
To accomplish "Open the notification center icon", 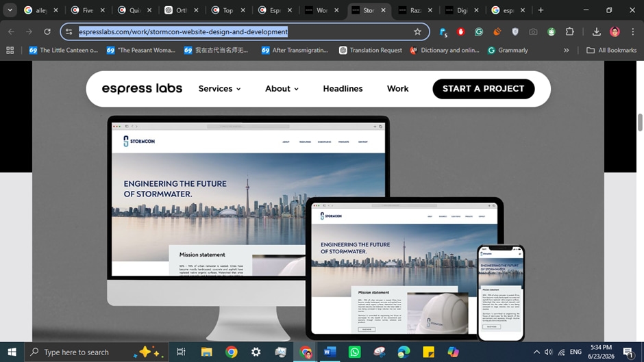I will tap(628, 352).
